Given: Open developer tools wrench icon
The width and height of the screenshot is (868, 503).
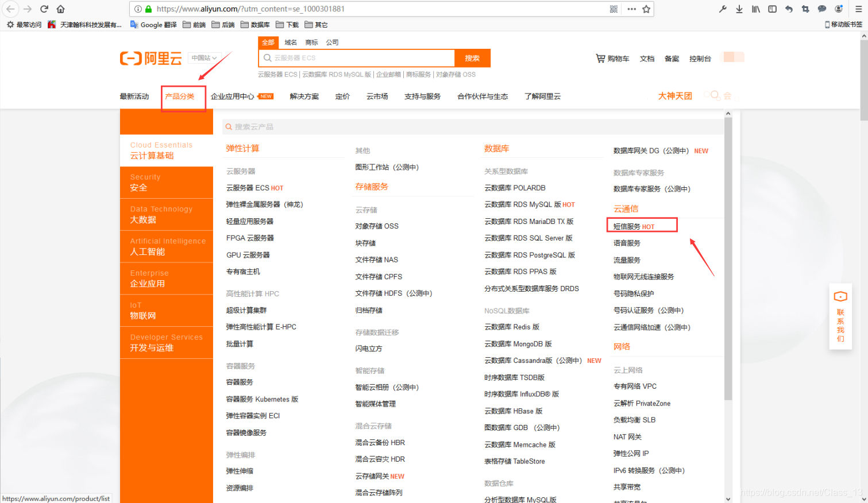Looking at the screenshot, I should (723, 9).
